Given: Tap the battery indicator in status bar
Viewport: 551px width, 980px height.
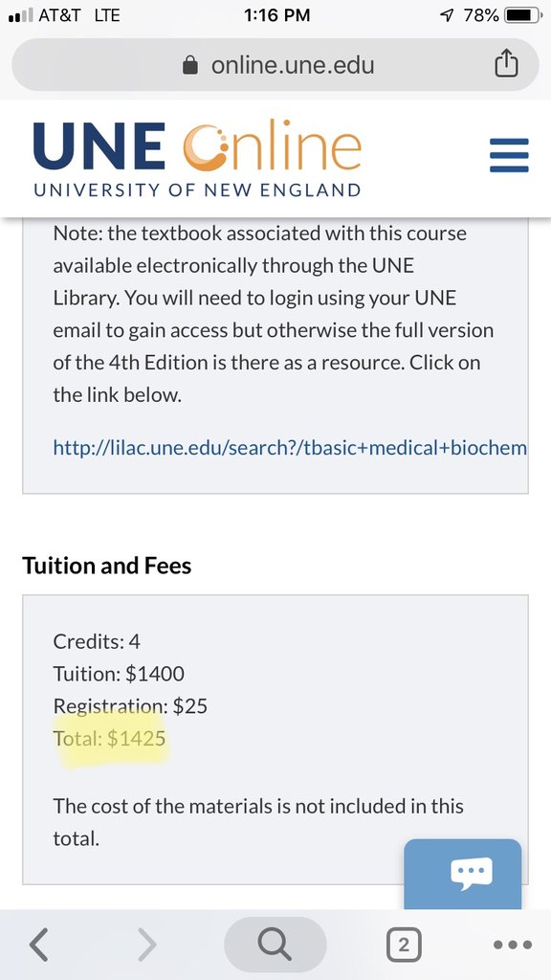Looking at the screenshot, I should pyautogui.click(x=523, y=15).
